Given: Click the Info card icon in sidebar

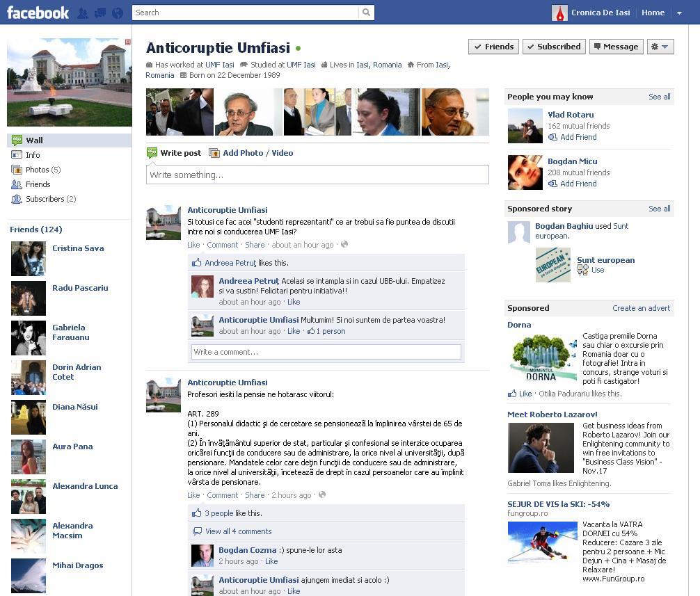Looking at the screenshot, I should pos(17,155).
